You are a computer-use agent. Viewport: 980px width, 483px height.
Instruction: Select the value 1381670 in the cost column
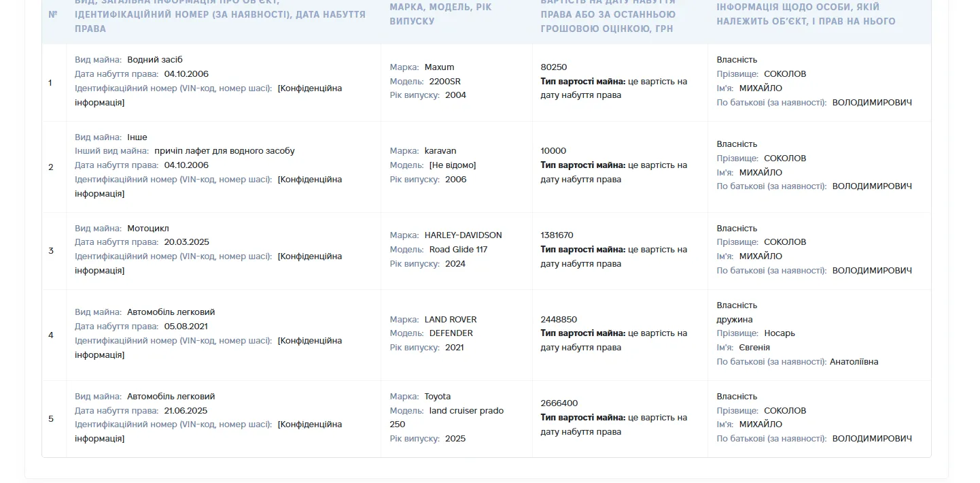(x=557, y=235)
